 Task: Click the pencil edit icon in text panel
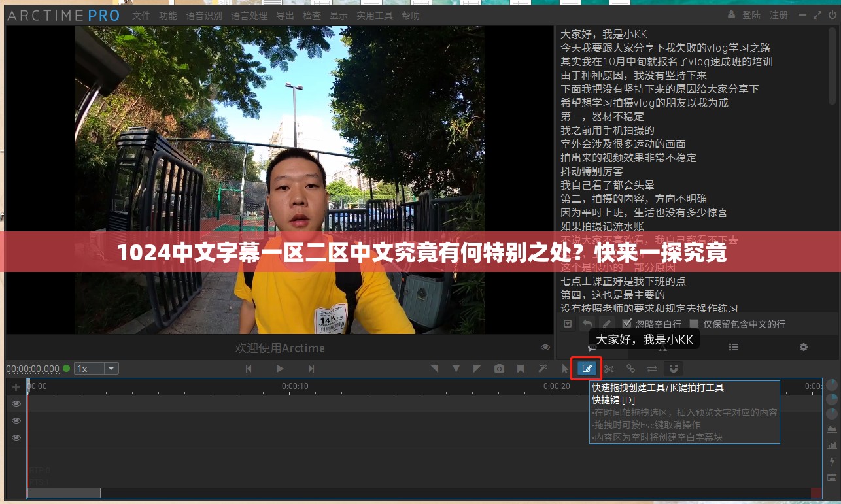tap(607, 324)
